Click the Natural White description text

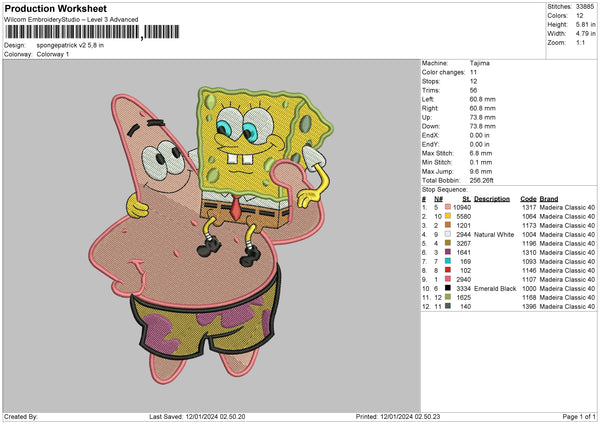point(494,235)
